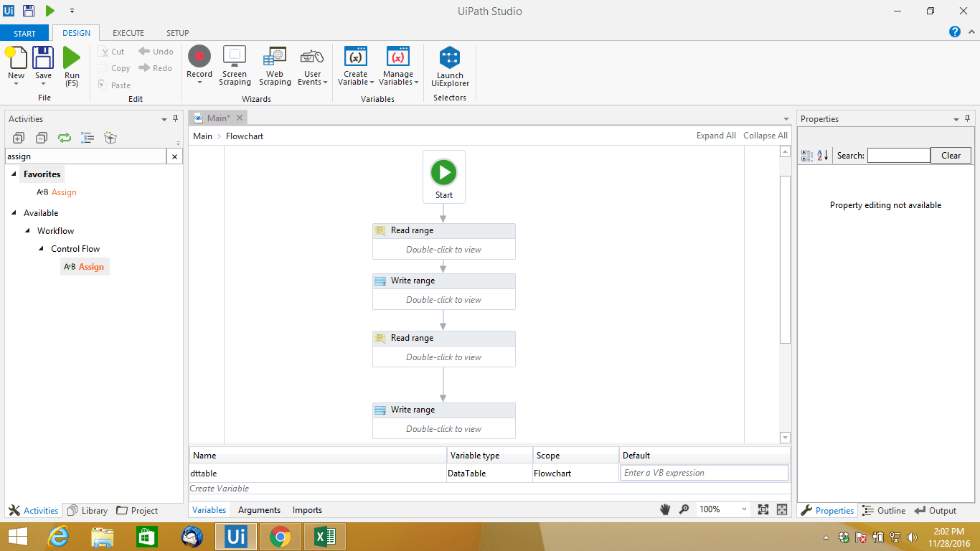This screenshot has width=980, height=551.
Task: Select the Assign activity under Control Flow
Action: coord(84,267)
